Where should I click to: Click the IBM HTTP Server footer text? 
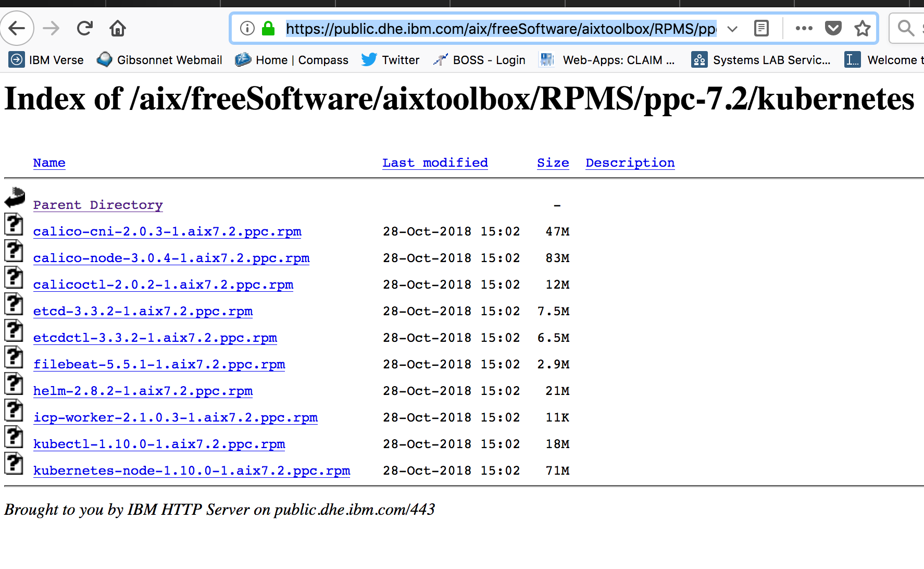coord(219,509)
